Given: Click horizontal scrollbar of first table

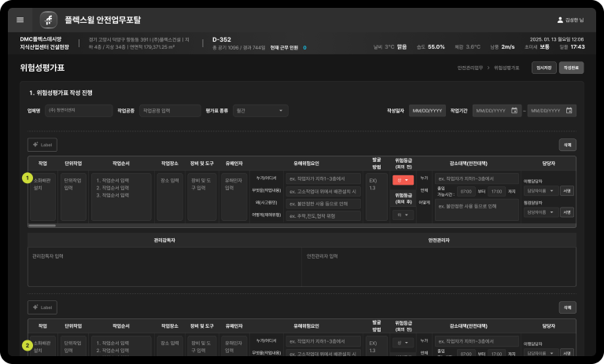Looking at the screenshot, I should pyautogui.click(x=42, y=226).
